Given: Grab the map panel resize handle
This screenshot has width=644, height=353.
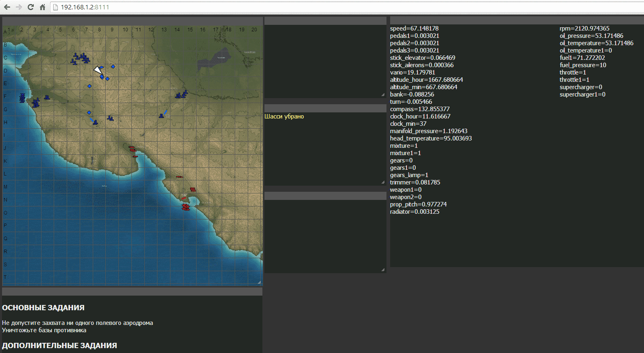Looking at the screenshot, I should 259,282.
